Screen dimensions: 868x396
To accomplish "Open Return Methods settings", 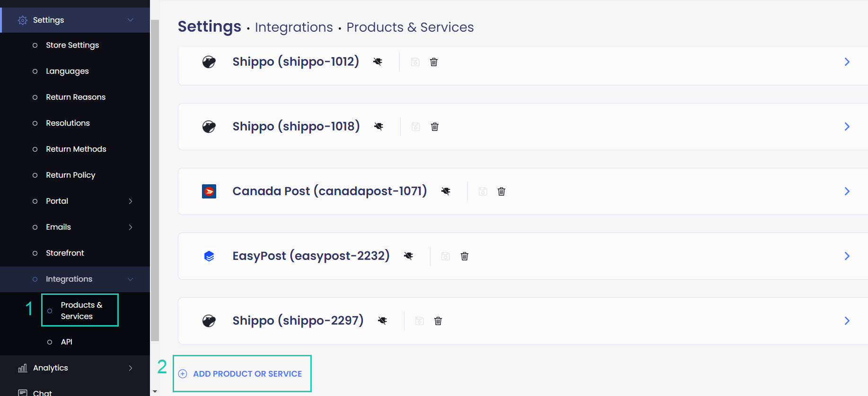I will (76, 149).
